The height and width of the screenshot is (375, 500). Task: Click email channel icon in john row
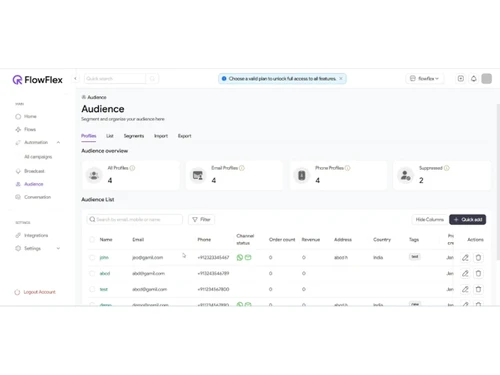pos(248,257)
